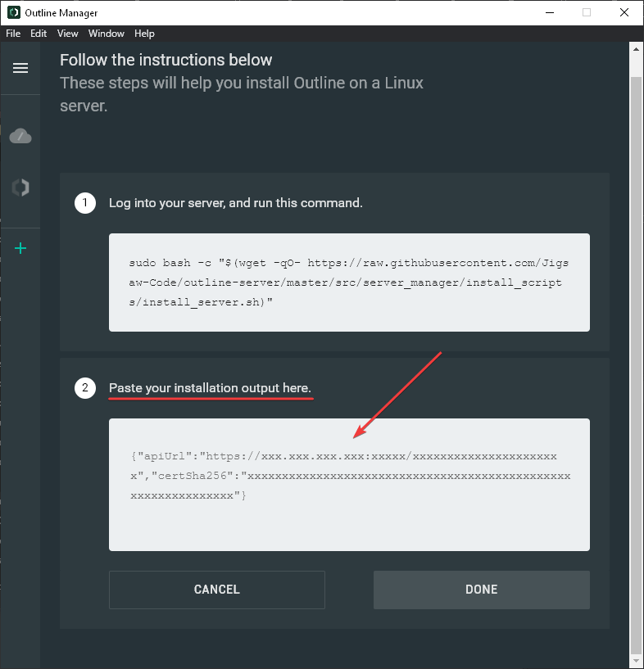The image size is (644, 669).
Task: Open the Edit menu
Action: pyautogui.click(x=39, y=34)
